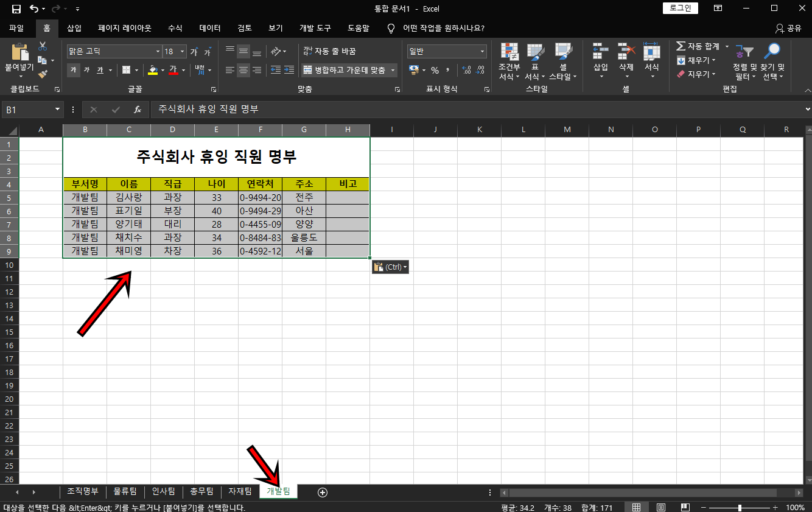Switch to Page Layout view in status bar
The height and width of the screenshot is (512, 812).
[660, 507]
